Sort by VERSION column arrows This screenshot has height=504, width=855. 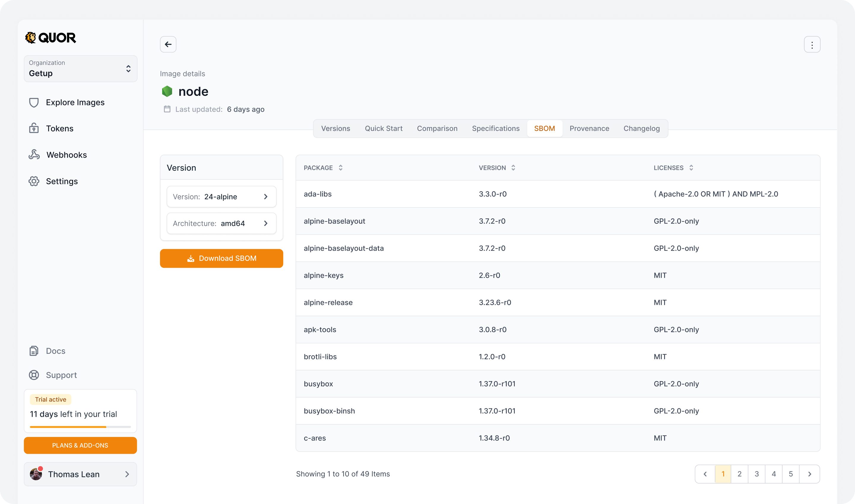click(x=513, y=168)
